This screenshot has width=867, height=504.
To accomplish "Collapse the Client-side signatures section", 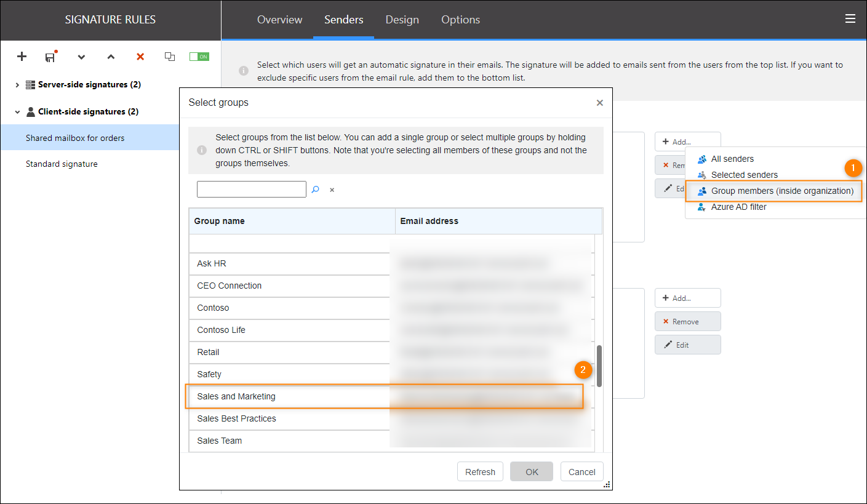I will pos(17,111).
